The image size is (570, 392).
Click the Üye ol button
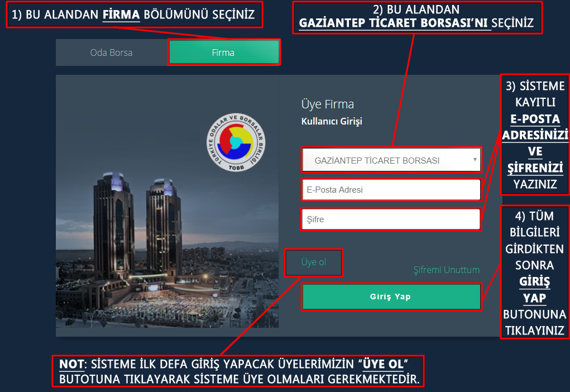pos(314,262)
